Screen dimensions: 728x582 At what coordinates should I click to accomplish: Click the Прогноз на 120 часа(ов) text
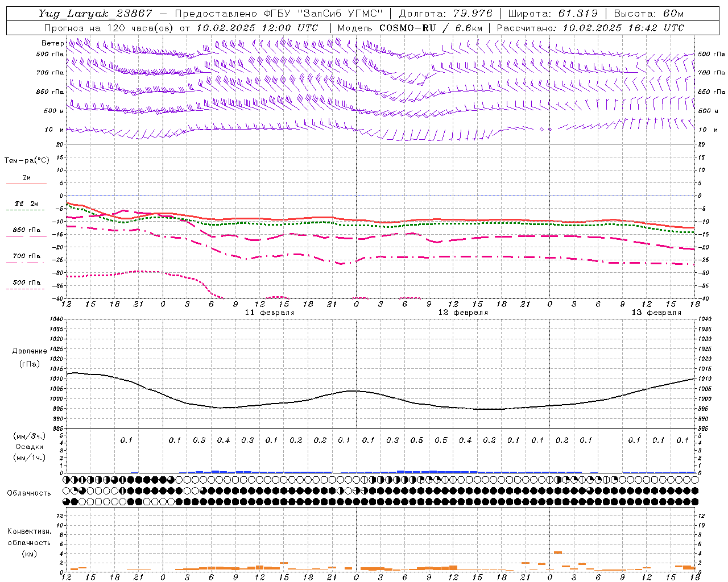point(109,28)
